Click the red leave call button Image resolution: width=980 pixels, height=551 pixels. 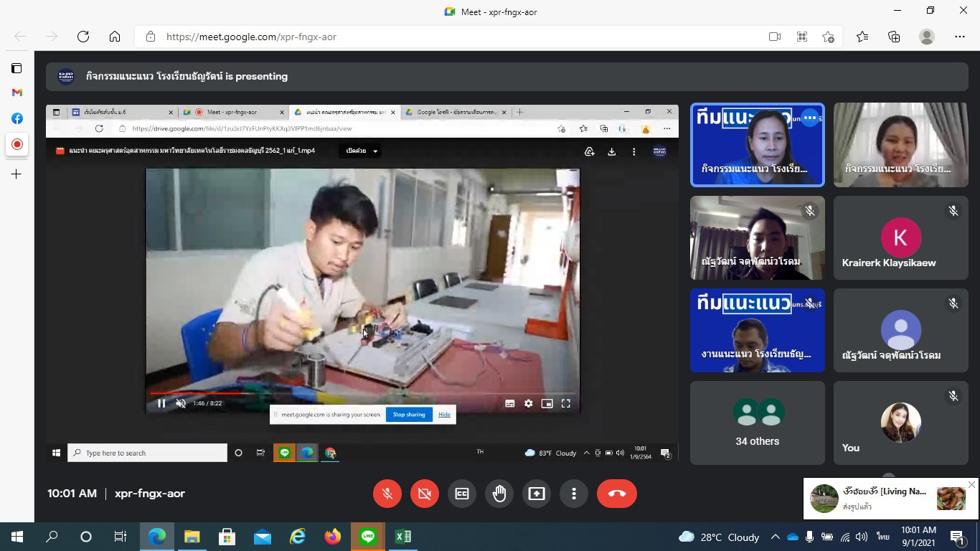[616, 494]
